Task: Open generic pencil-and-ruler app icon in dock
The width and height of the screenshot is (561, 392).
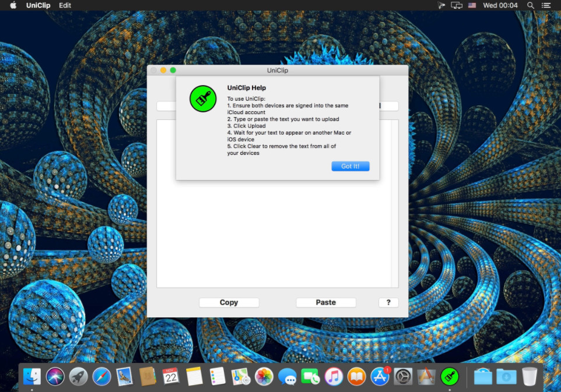Action: pyautogui.click(x=426, y=377)
